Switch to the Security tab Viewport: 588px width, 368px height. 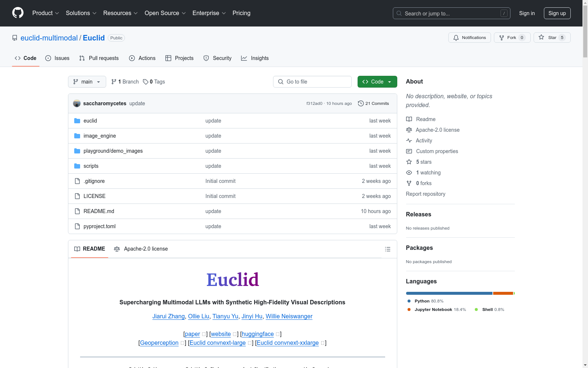click(218, 58)
